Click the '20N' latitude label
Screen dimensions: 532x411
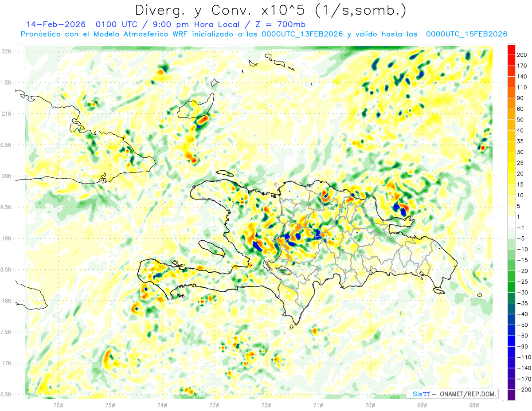(7, 176)
